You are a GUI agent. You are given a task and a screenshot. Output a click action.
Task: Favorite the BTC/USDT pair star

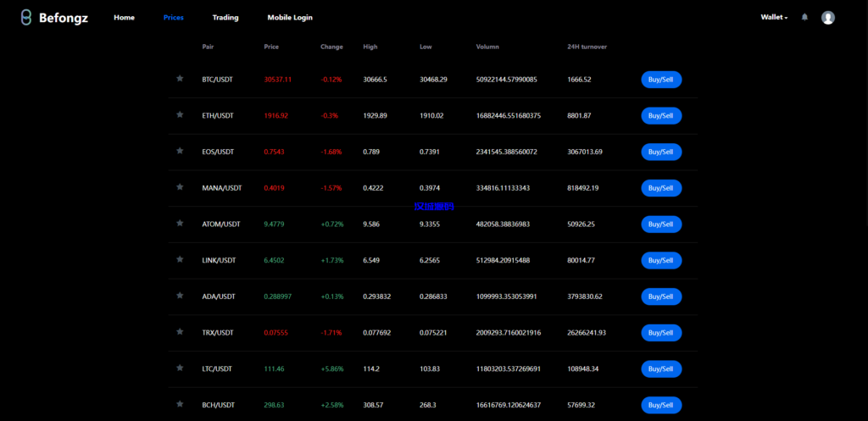[180, 79]
